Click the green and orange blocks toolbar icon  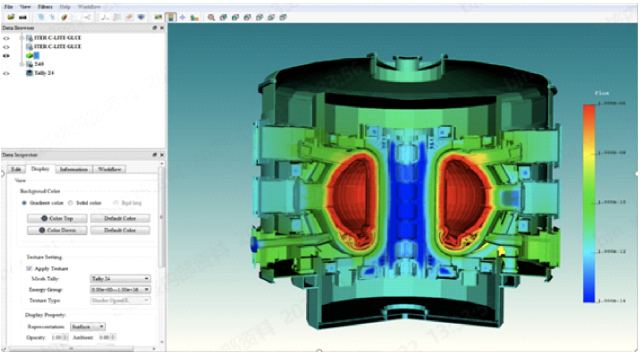194,17
